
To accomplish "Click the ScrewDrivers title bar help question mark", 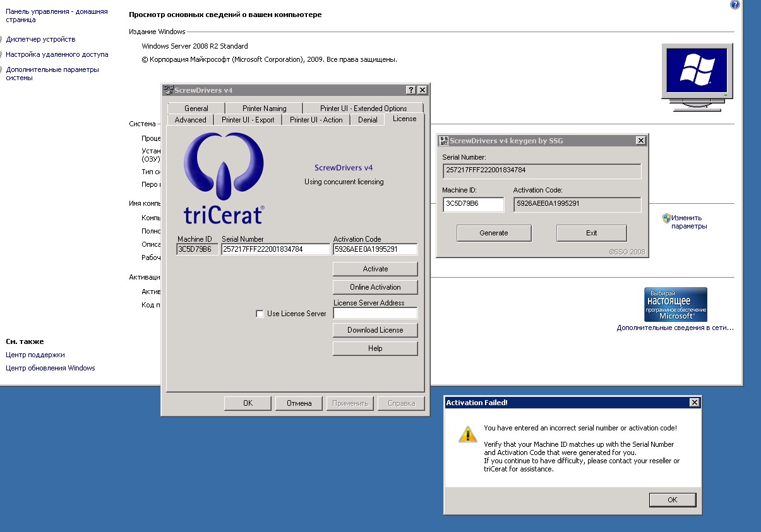I will click(x=411, y=90).
